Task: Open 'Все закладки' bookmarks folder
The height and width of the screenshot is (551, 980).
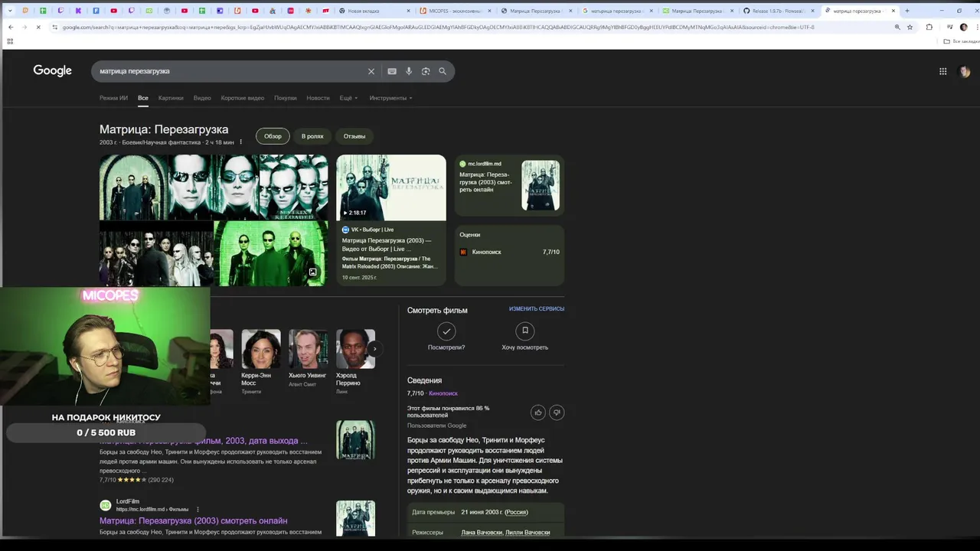Action: [x=961, y=41]
